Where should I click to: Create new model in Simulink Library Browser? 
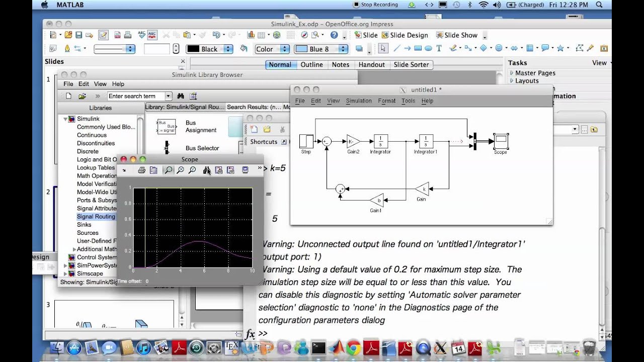(68, 96)
